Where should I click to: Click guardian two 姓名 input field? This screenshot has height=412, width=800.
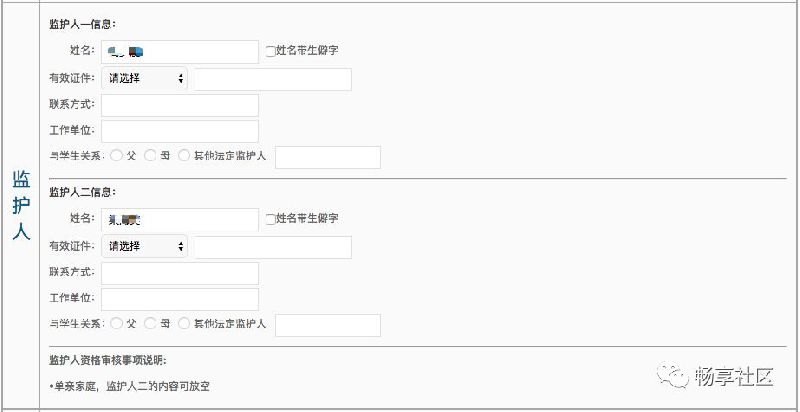(x=180, y=219)
